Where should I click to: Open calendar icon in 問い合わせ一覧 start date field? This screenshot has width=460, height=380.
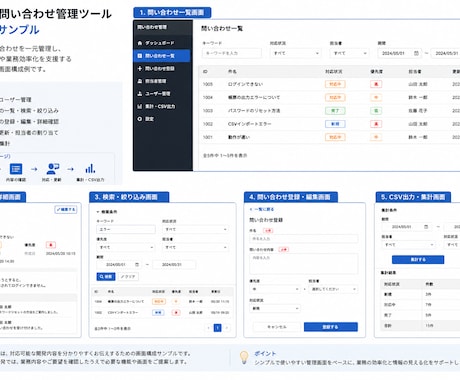coord(416,53)
